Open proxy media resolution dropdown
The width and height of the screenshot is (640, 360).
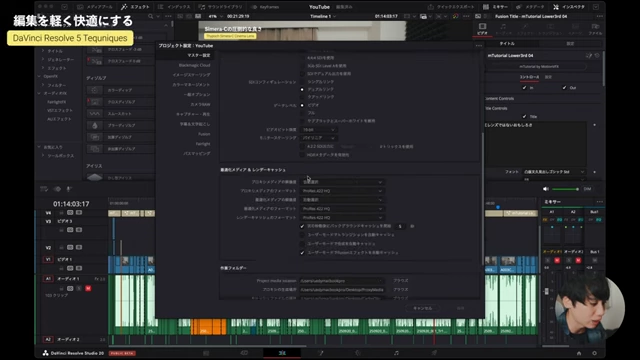(342, 182)
